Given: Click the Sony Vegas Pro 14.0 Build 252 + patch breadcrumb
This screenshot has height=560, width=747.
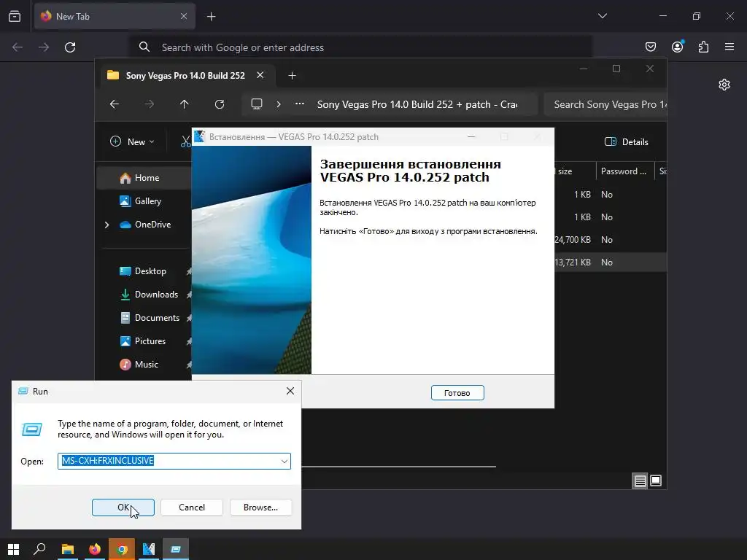Looking at the screenshot, I should (417, 104).
